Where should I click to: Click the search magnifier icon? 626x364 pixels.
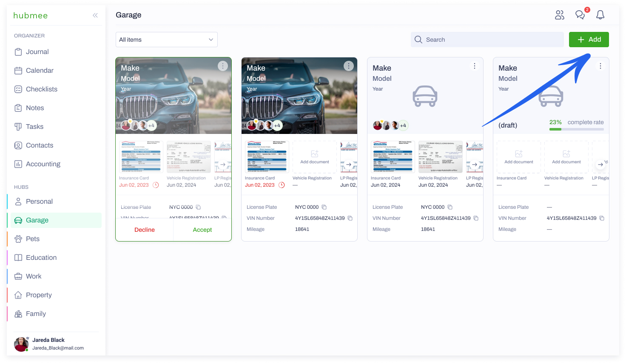pyautogui.click(x=418, y=40)
